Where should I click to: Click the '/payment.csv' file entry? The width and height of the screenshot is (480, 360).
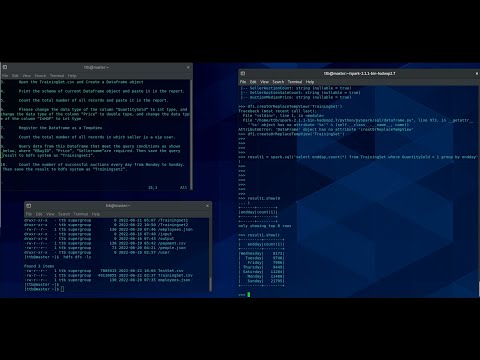point(171,243)
